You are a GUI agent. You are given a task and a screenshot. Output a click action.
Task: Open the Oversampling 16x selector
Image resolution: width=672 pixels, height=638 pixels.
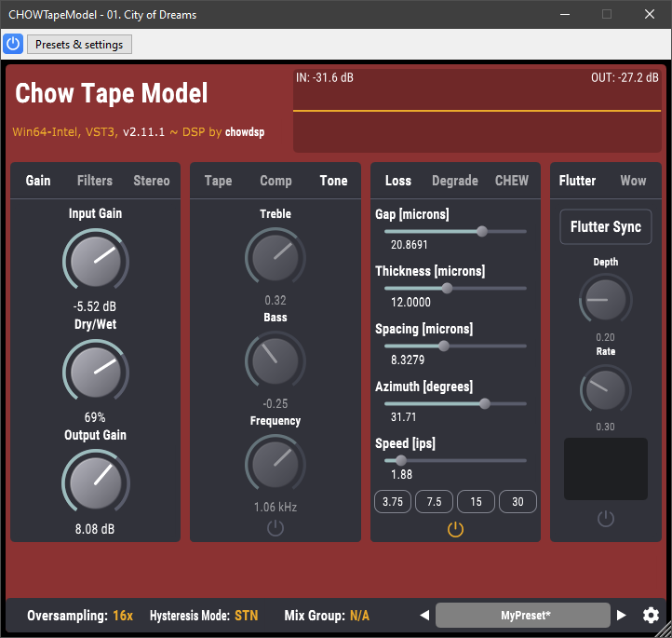click(x=80, y=616)
